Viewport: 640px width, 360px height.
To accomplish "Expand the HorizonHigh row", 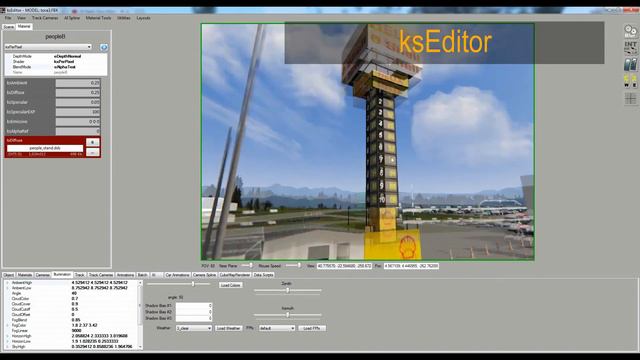I will tap(7, 336).
